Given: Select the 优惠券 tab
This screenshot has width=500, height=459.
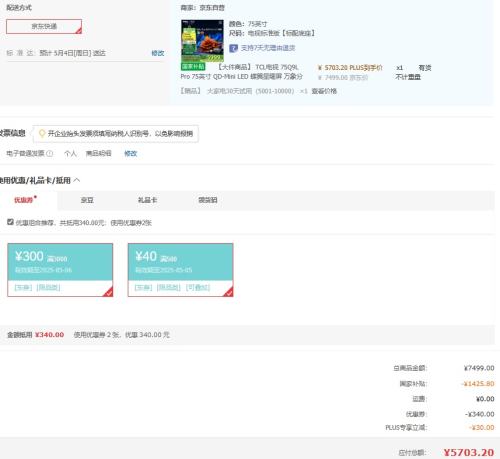Looking at the screenshot, I should pos(24,200).
